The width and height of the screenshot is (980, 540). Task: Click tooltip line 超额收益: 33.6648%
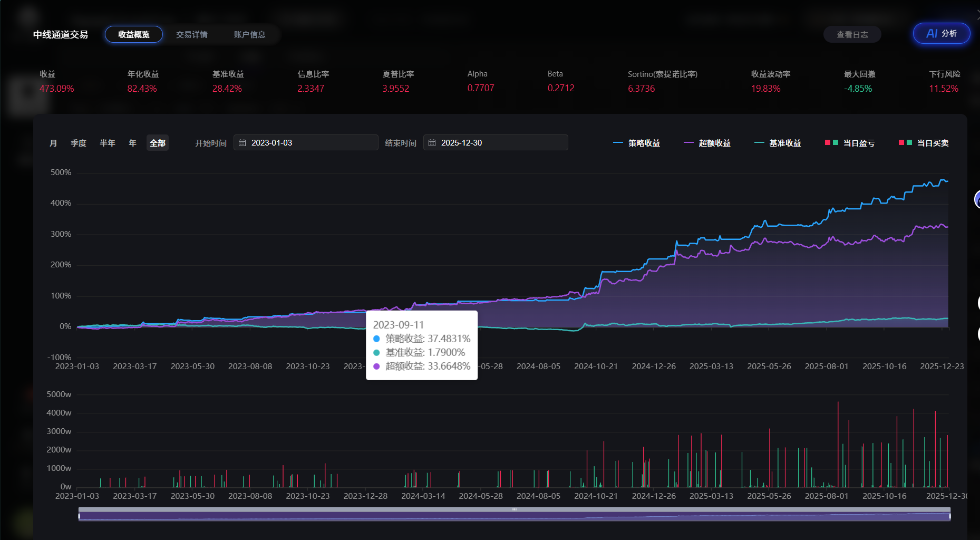[422, 366]
